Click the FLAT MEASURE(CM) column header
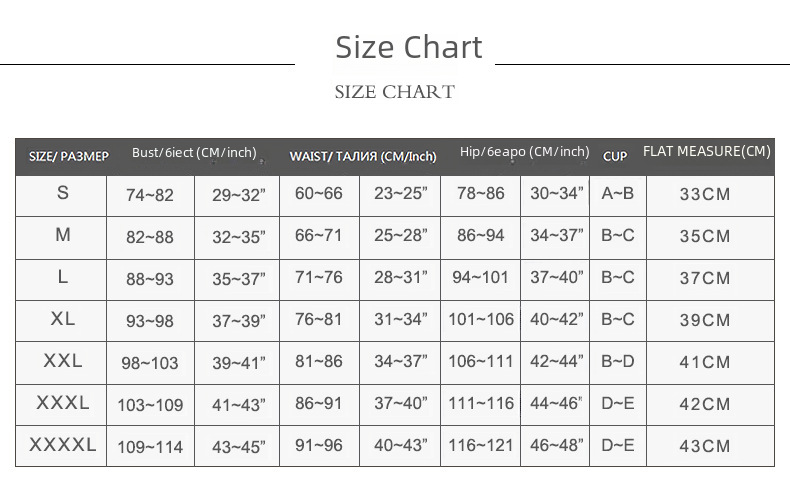The height and width of the screenshot is (495, 790). click(706, 152)
